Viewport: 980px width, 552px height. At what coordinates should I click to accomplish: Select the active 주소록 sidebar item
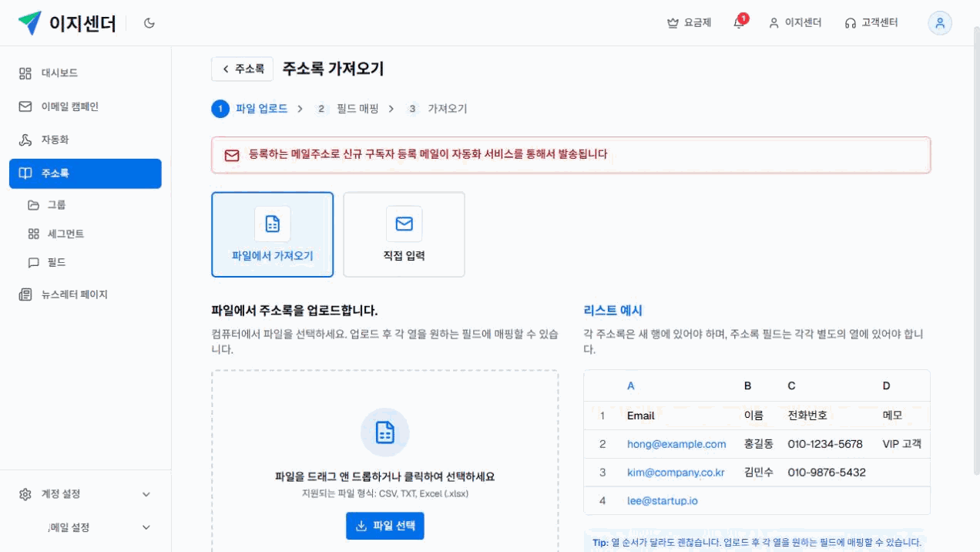[x=86, y=173]
